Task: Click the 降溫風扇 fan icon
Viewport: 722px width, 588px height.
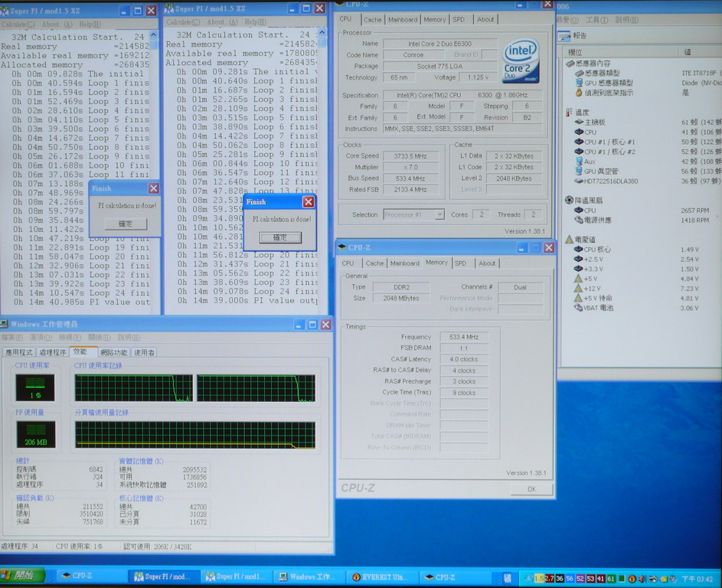Action: click(x=569, y=200)
